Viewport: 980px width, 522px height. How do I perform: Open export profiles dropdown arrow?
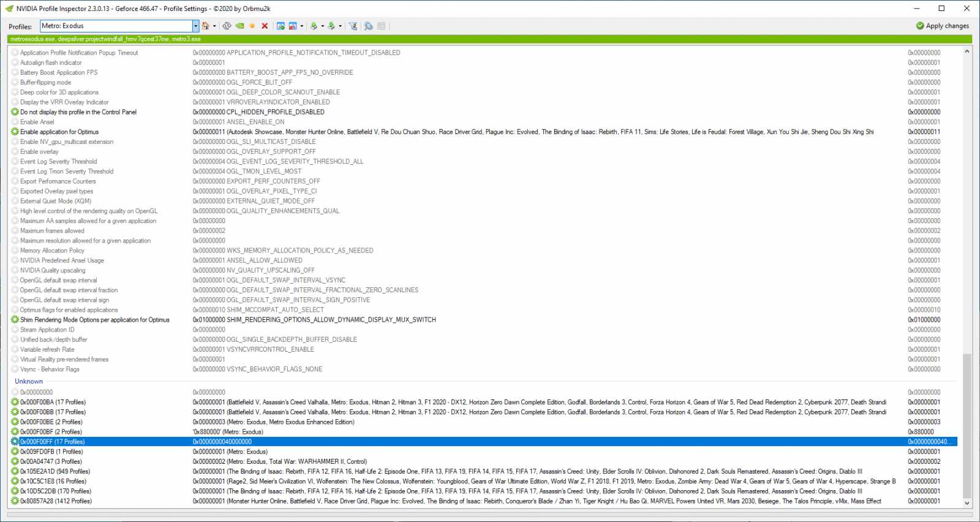tap(322, 26)
